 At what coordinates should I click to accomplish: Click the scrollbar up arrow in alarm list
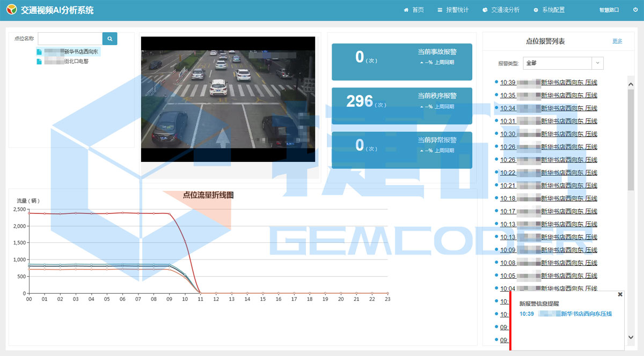(631, 80)
